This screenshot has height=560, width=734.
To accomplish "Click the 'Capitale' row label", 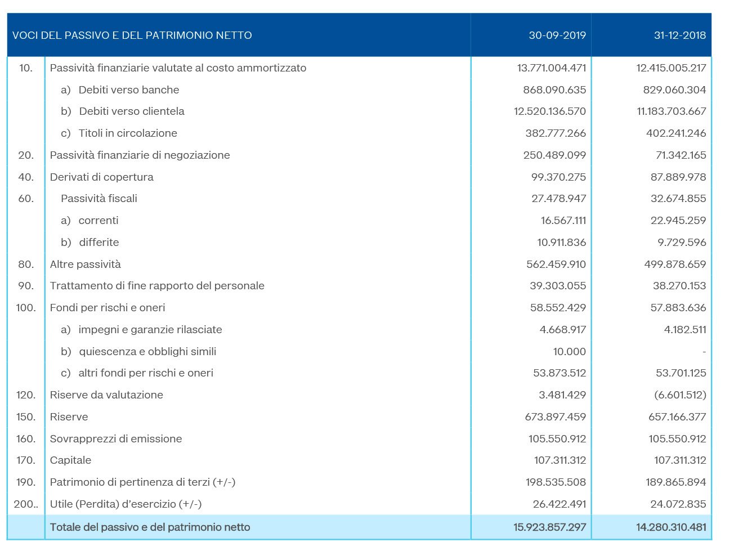I will [70, 460].
